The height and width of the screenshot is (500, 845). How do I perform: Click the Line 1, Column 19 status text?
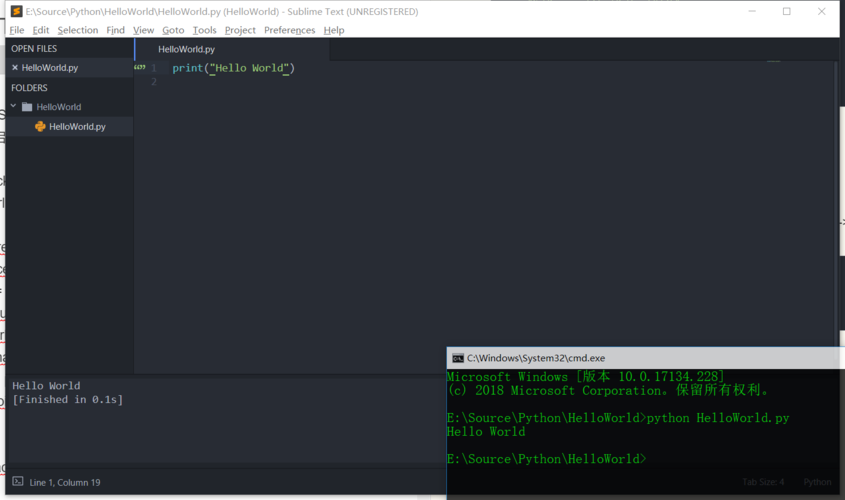(x=64, y=482)
